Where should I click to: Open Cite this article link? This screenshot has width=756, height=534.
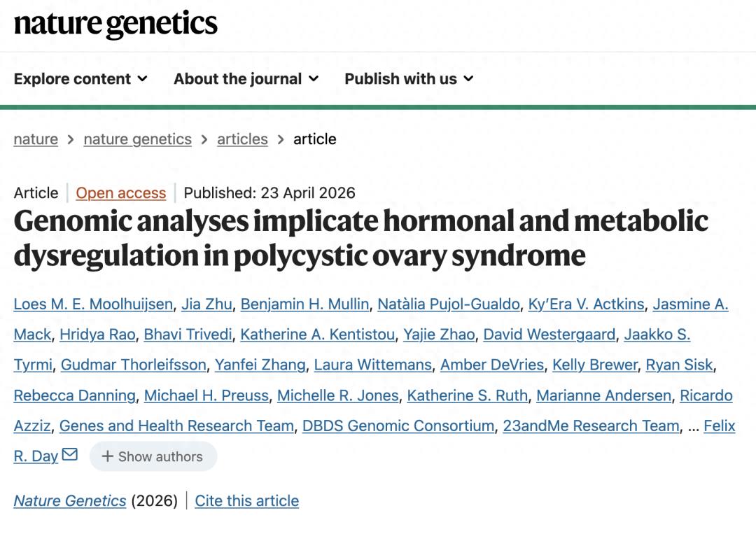point(246,501)
